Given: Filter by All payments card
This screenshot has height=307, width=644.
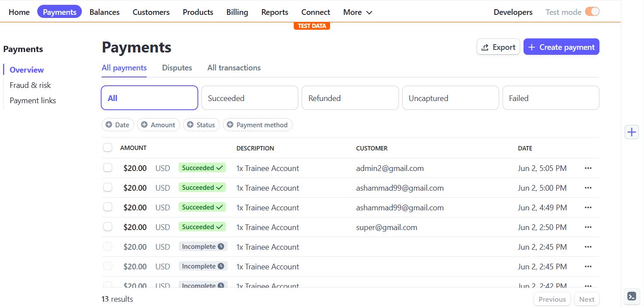Looking at the screenshot, I should click(150, 98).
